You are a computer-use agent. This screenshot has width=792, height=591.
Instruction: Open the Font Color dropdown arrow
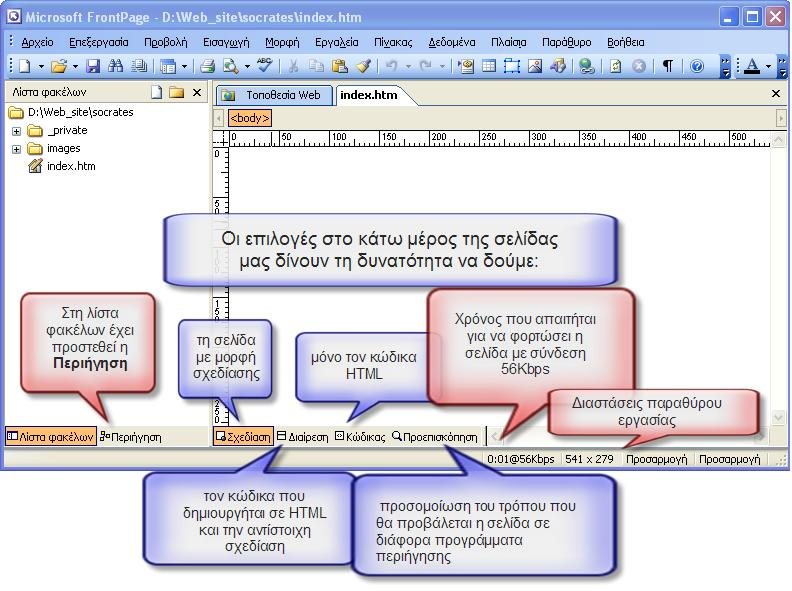pos(768,66)
